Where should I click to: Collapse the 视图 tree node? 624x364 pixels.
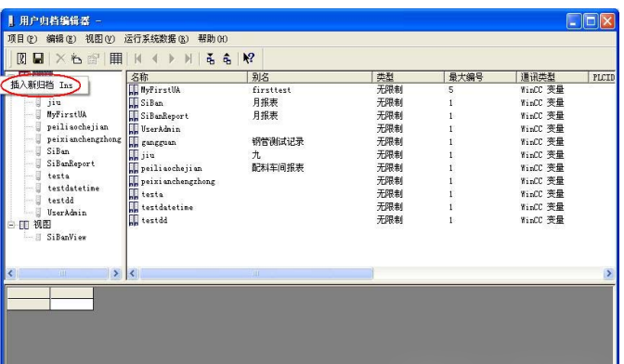11,225
